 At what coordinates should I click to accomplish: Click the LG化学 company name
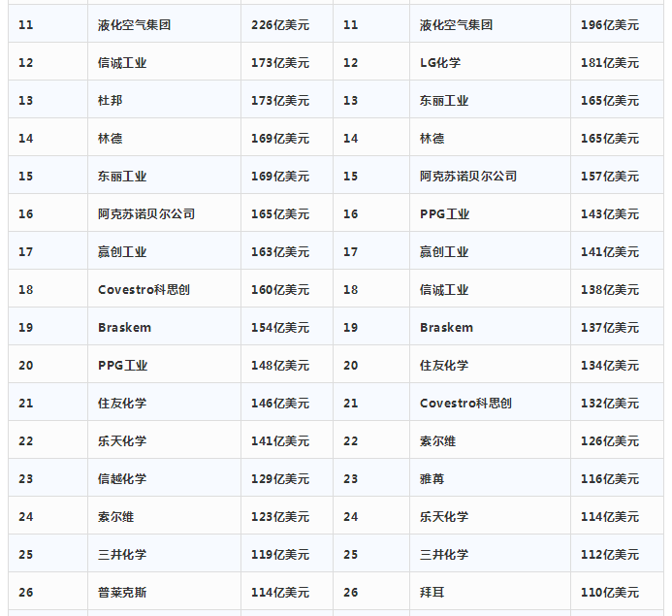click(x=440, y=63)
